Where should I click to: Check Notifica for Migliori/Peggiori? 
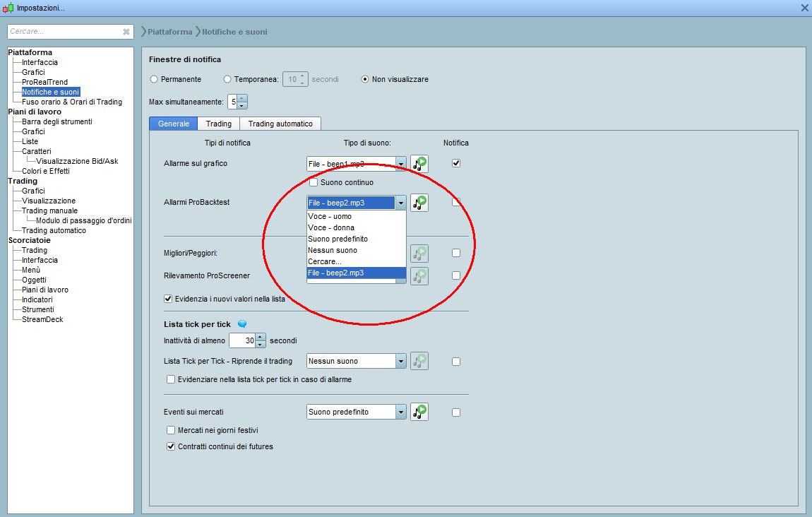[455, 253]
